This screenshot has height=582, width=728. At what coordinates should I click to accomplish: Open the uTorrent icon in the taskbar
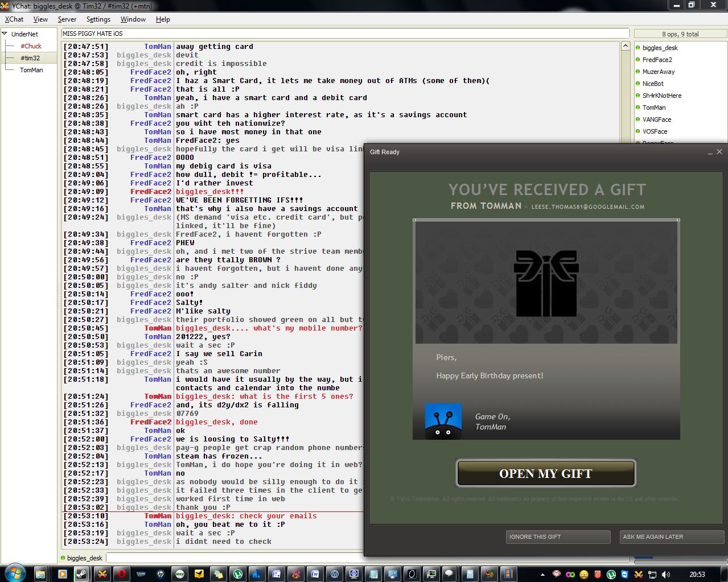(238, 574)
